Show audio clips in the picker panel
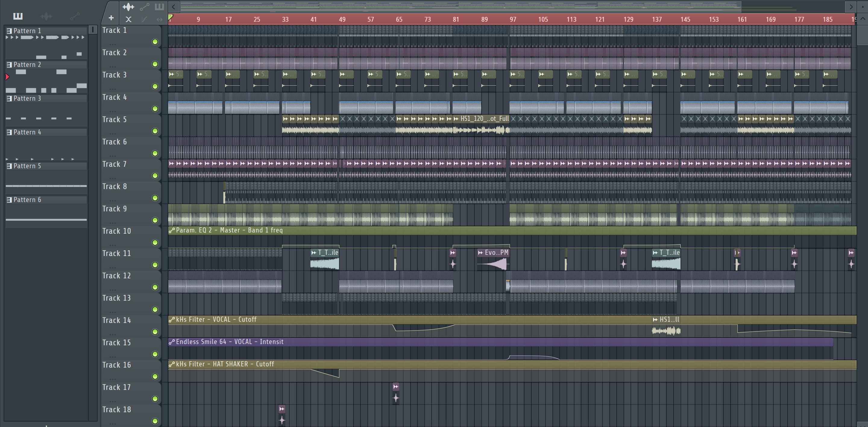This screenshot has width=868, height=427. point(46,16)
